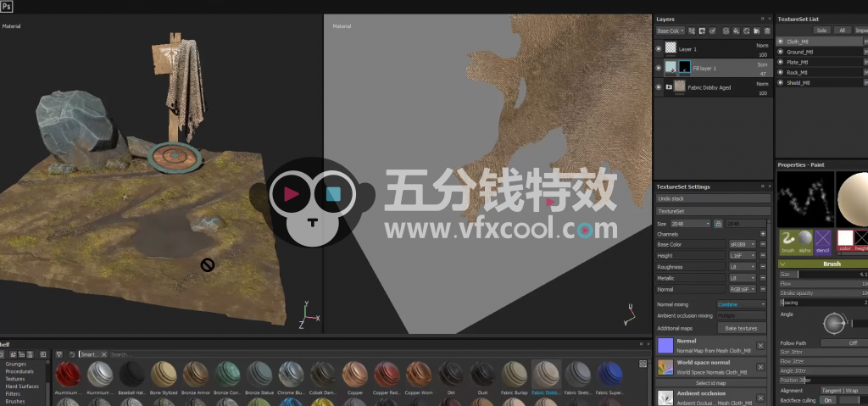The image size is (868, 406).
Task: Add a mask using the Layers toolbar icon
Action: [702, 31]
